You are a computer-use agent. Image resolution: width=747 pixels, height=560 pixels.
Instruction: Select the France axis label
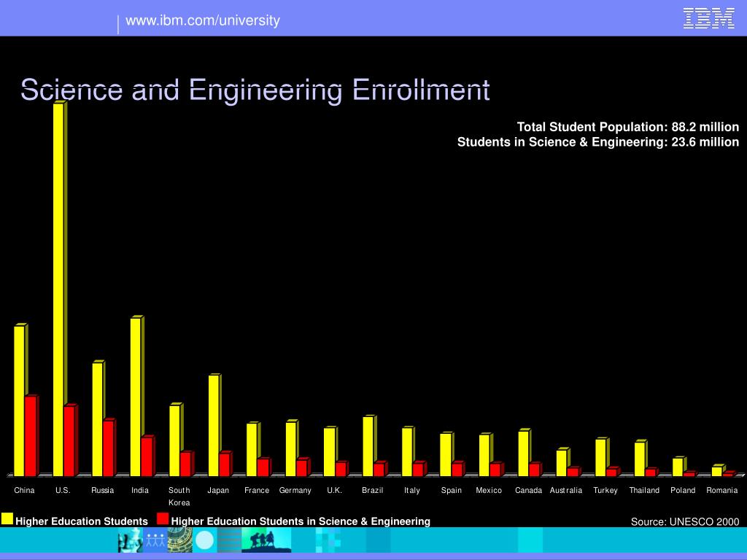257,490
